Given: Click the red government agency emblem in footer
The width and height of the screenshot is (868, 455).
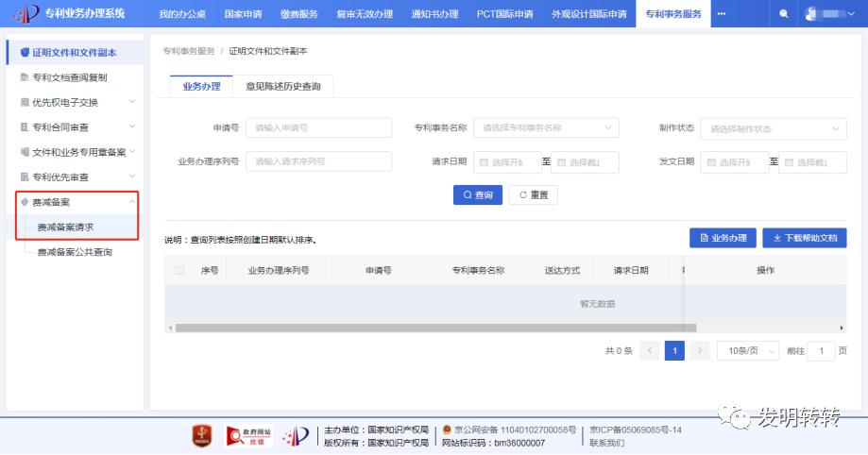Looking at the screenshot, I should coord(202,435).
